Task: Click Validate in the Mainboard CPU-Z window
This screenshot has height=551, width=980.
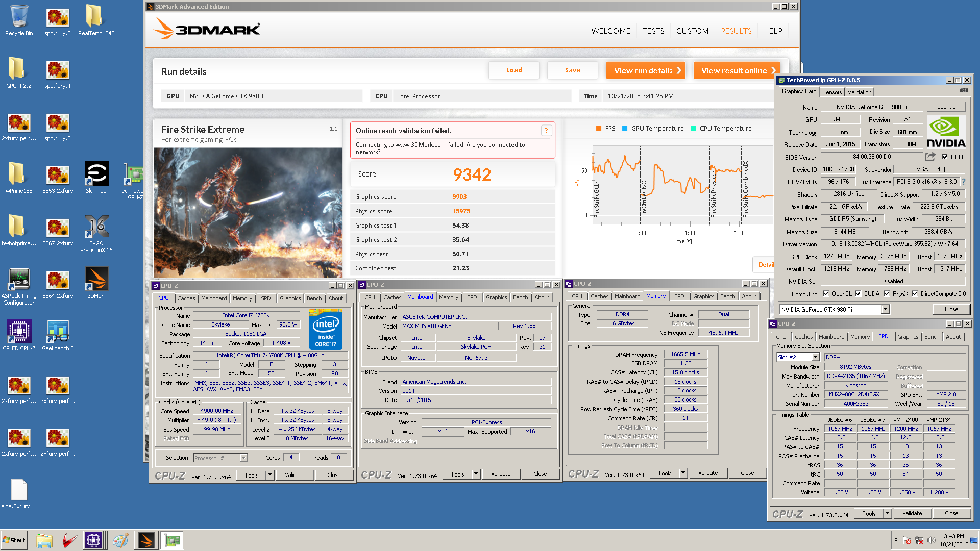Action: (501, 474)
